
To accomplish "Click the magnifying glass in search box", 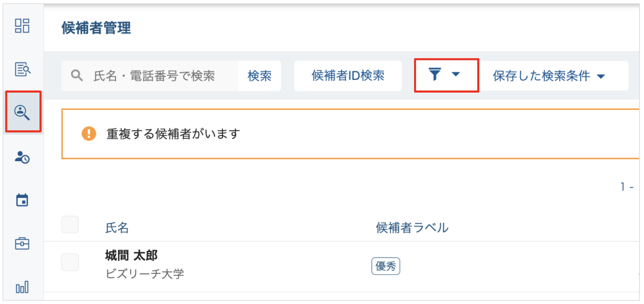I will (77, 75).
